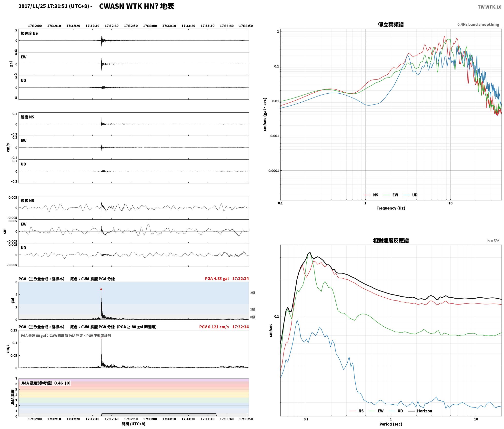Click the PGA 4.85 gal red readout

click(217, 279)
